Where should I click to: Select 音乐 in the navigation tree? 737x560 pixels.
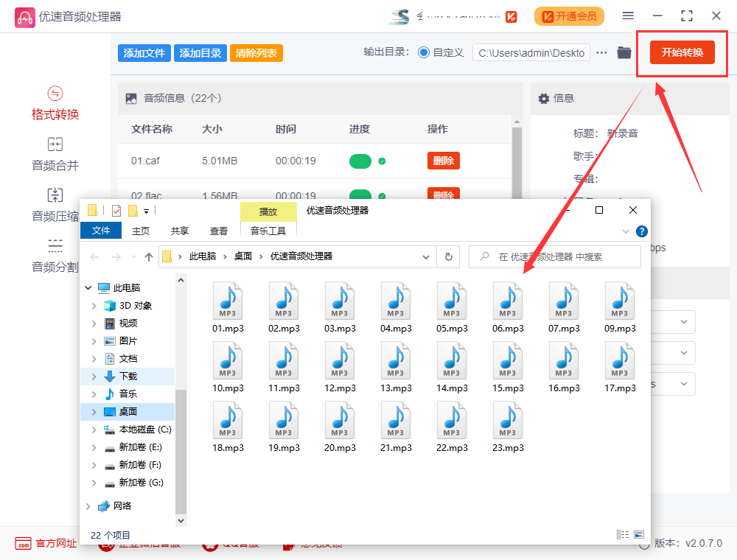point(128,393)
